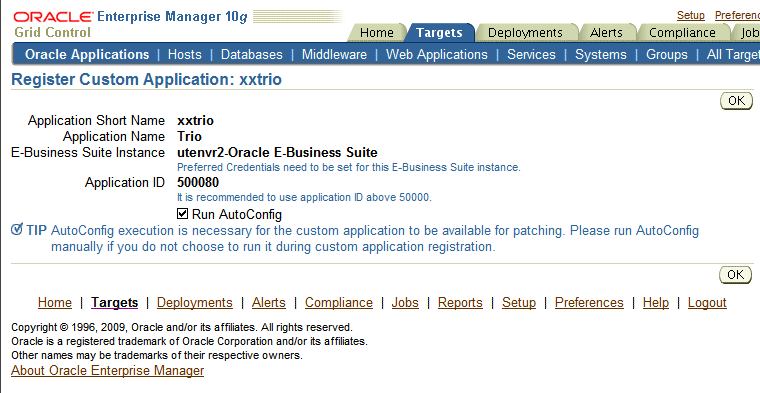
Task: Open the Hosts subtab
Action: point(185,54)
